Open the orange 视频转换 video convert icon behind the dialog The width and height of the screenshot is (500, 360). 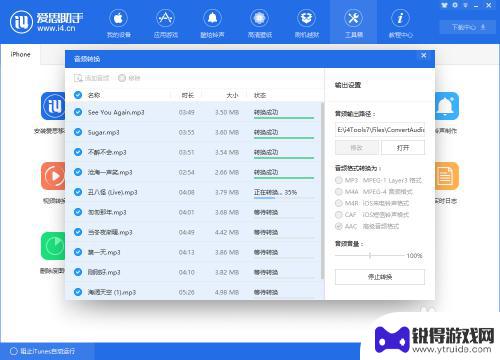53,176
